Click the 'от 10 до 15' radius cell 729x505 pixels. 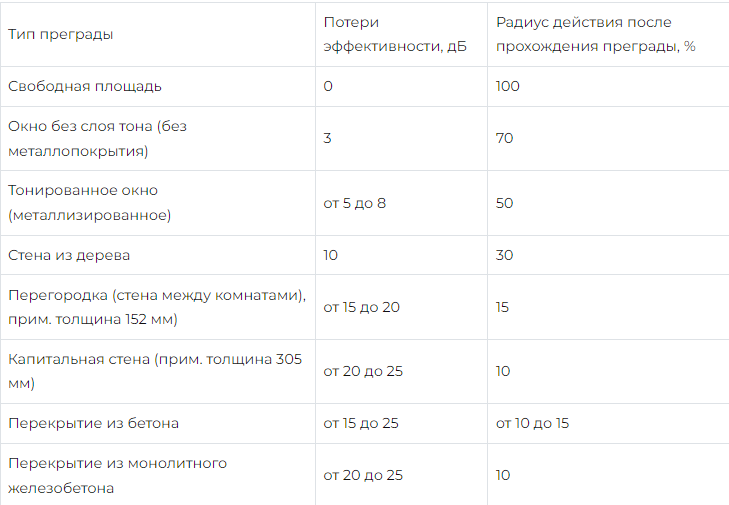pyautogui.click(x=532, y=423)
